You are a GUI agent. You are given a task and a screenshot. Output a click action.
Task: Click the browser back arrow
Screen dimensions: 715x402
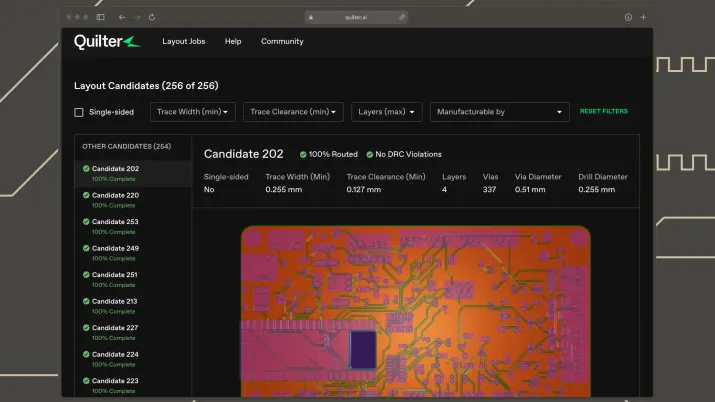coord(122,17)
